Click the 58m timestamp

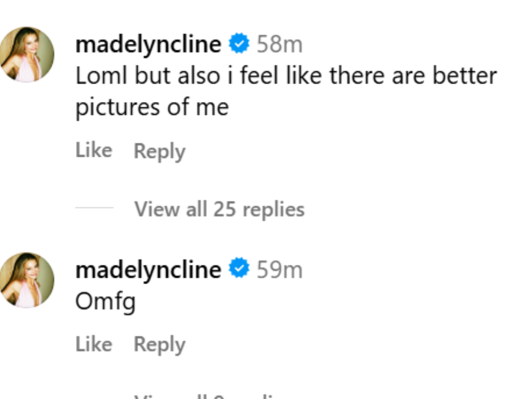click(279, 44)
